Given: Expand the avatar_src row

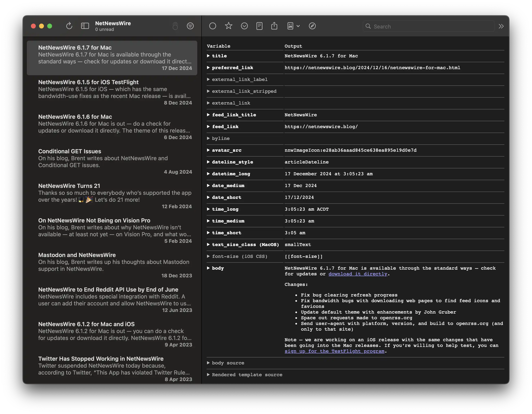Looking at the screenshot, I should point(208,150).
